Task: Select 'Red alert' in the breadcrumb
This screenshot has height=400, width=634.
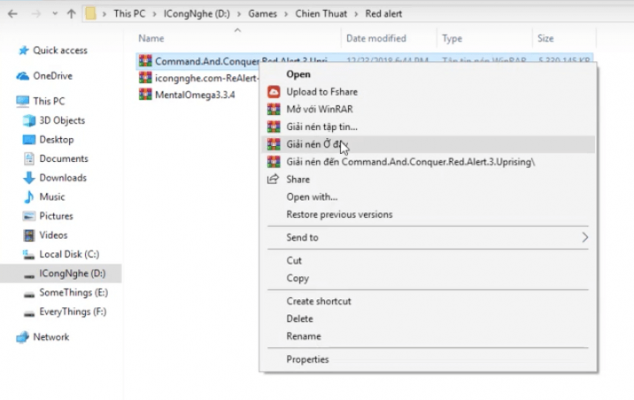Action: (384, 14)
